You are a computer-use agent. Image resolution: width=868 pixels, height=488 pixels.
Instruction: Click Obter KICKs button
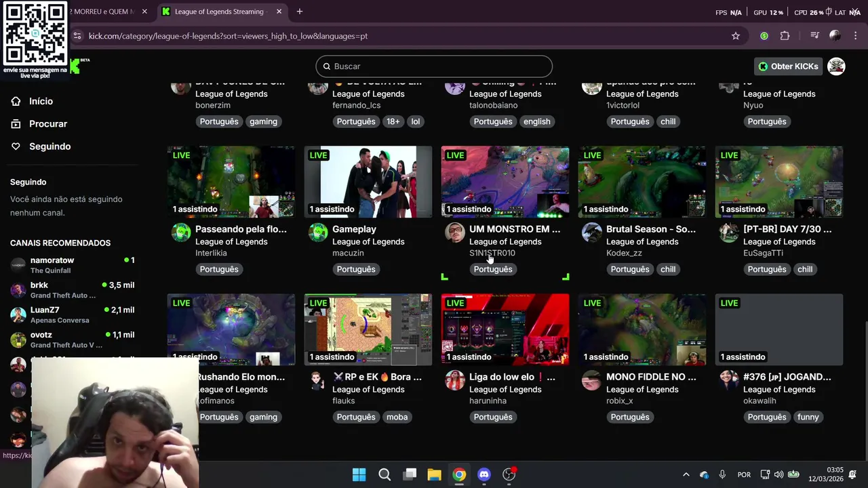tap(788, 66)
